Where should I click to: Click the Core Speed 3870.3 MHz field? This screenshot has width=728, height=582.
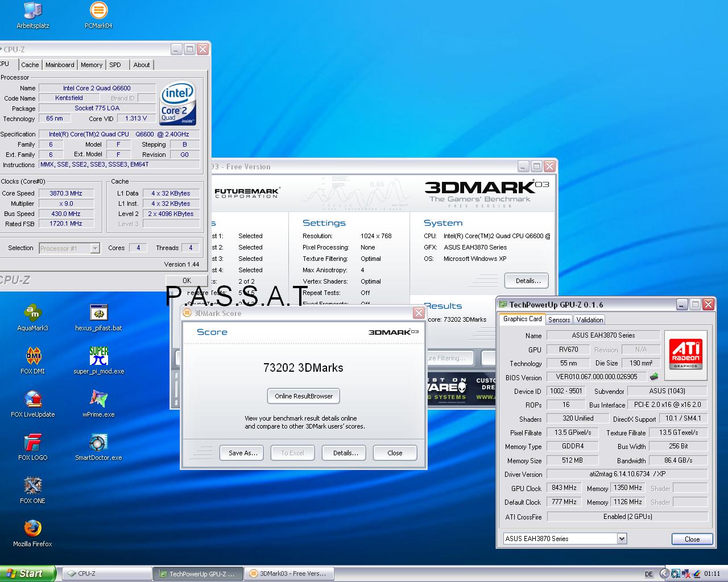tap(66, 193)
